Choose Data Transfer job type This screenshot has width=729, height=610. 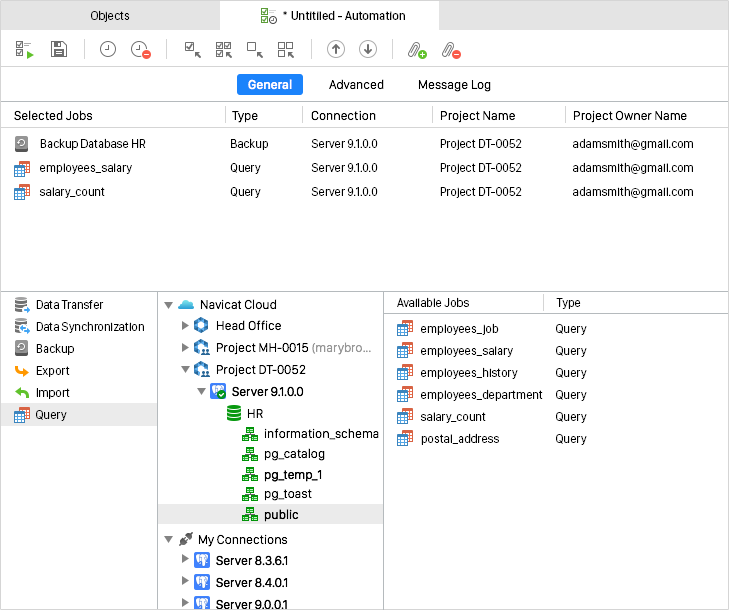click(x=79, y=305)
